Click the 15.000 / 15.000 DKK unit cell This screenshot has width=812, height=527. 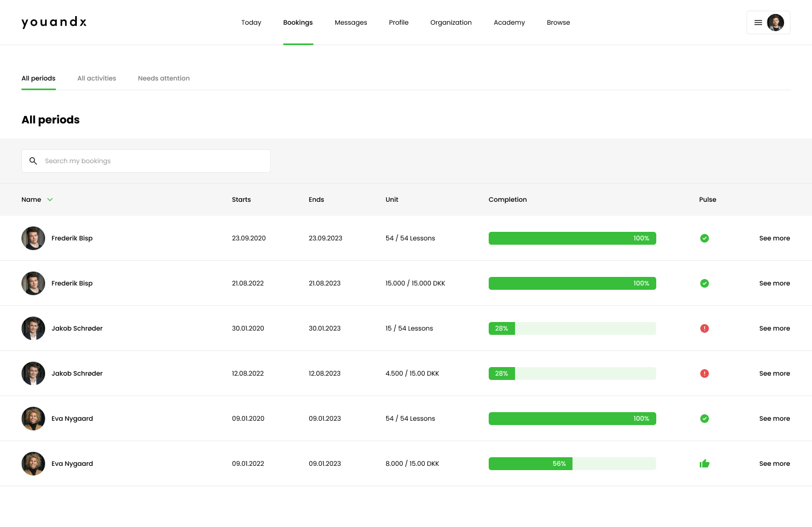(x=415, y=283)
